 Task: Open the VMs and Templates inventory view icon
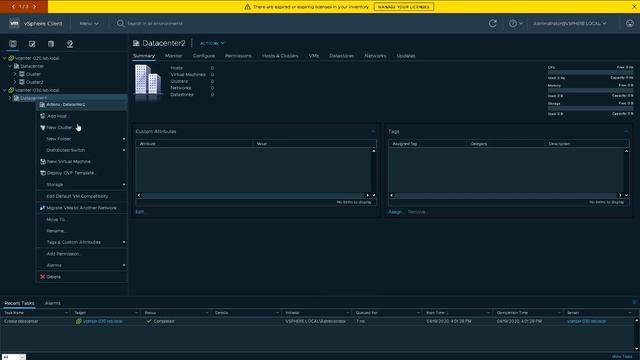pos(32,44)
